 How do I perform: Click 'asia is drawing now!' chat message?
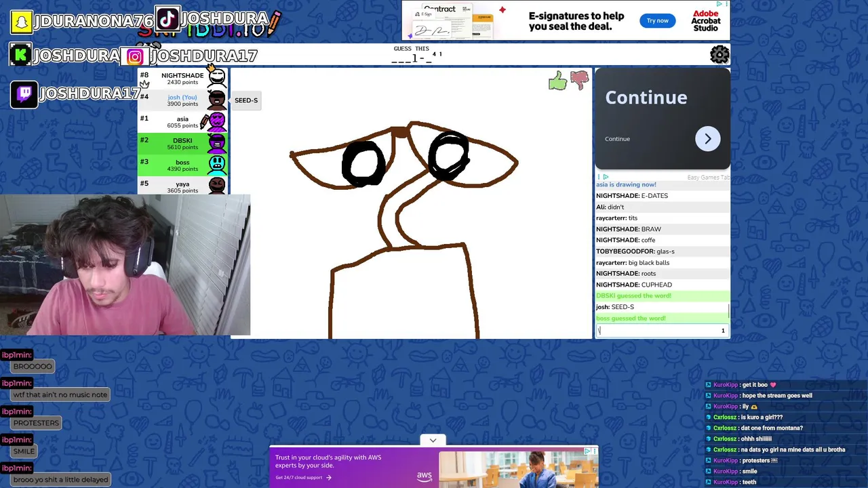626,184
